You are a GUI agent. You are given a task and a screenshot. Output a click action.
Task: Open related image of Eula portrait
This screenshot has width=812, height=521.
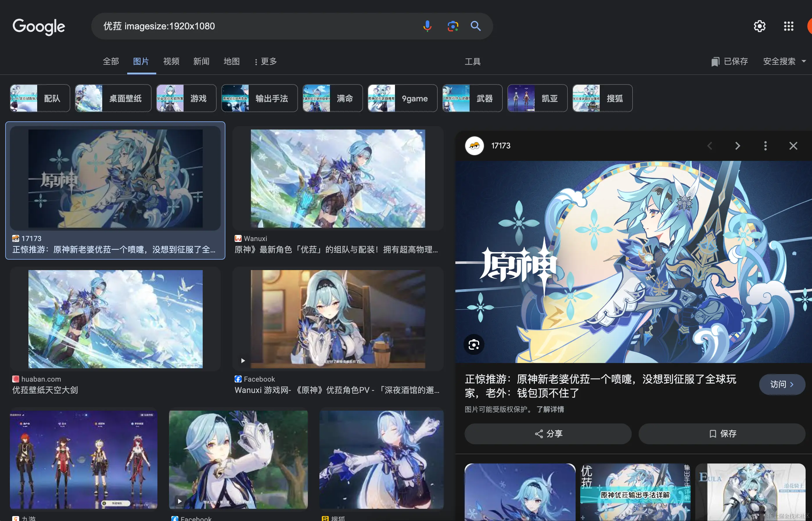[520, 492]
